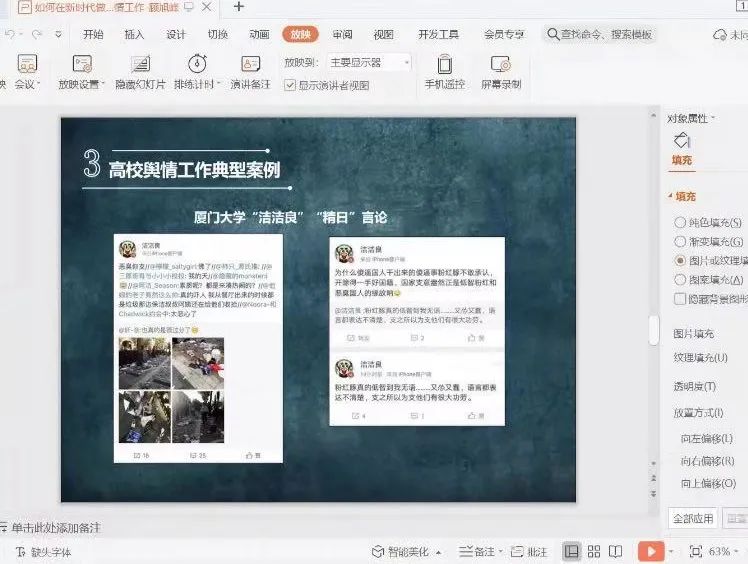Click the cloud sync status icon
This screenshot has width=748, height=564.
click(x=719, y=35)
